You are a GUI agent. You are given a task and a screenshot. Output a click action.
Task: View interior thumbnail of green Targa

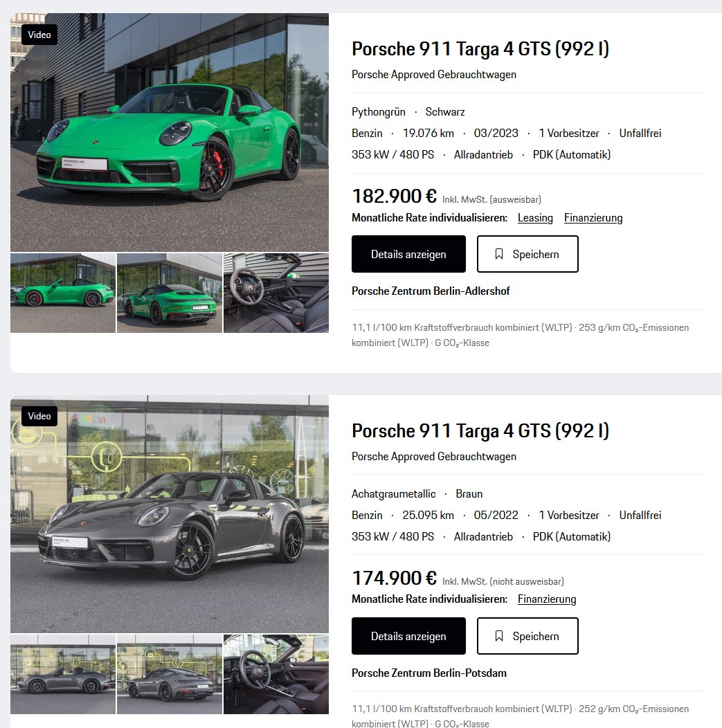coord(276,293)
